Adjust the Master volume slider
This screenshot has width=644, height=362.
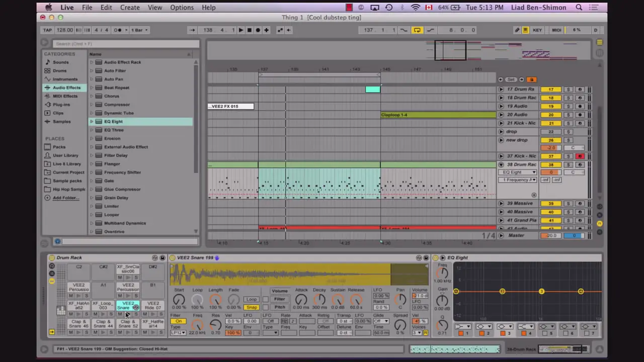pyautogui.click(x=551, y=235)
